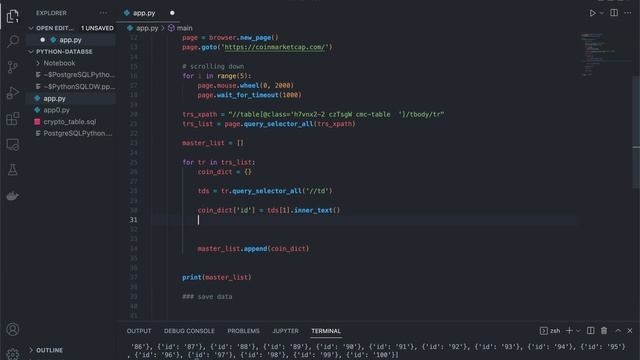640x360 pixels.
Task: Open the Explorer view icon
Action: (x=13, y=16)
